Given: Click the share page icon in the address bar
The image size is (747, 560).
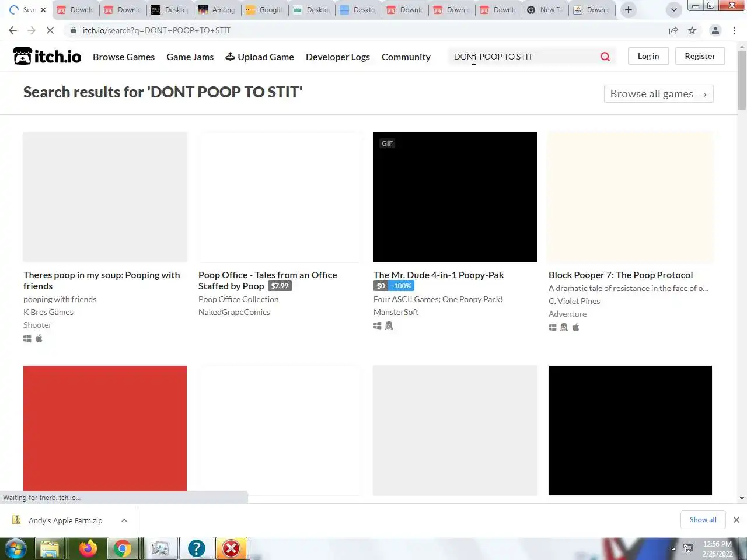Looking at the screenshot, I should (x=673, y=30).
